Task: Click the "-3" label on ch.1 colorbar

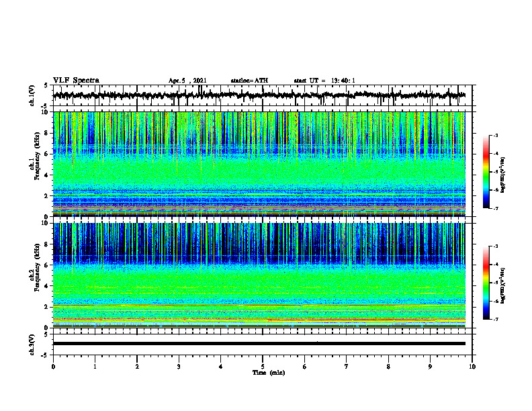Action: [496, 136]
